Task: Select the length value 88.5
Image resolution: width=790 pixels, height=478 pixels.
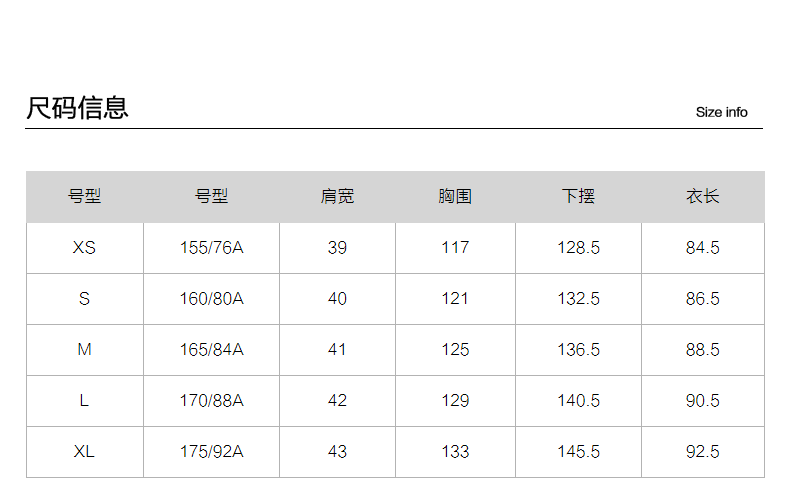Action: [x=702, y=350]
